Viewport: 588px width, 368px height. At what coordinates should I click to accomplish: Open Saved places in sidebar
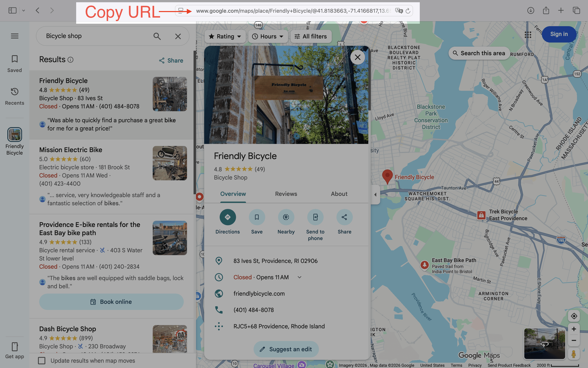point(14,64)
